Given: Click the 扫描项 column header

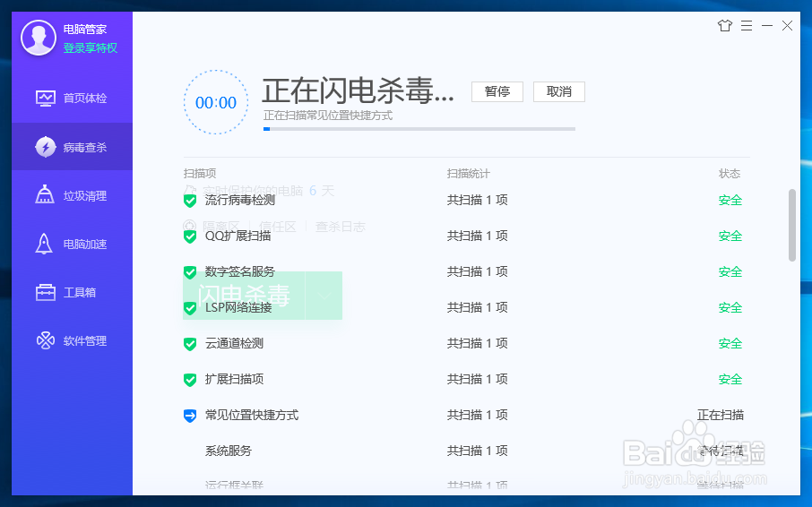Looking at the screenshot, I should (x=199, y=173).
